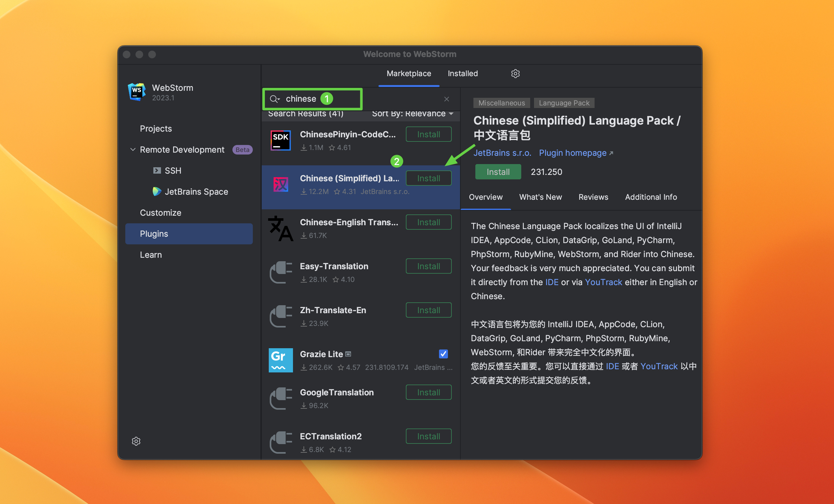Image resolution: width=834 pixels, height=504 pixels.
Task: Click the version number 231.250
Action: pyautogui.click(x=546, y=172)
